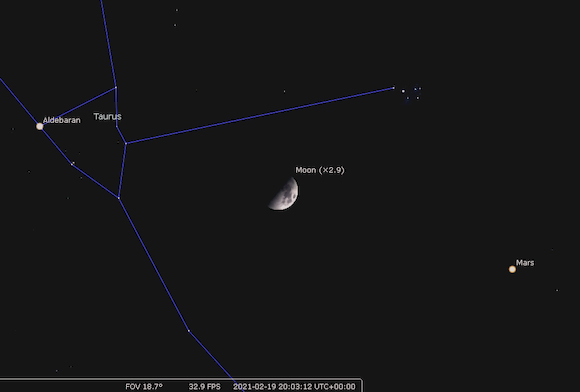The width and height of the screenshot is (580, 392).
Task: Click the brightest star in the Pleiades cluster
Action: coord(403,91)
